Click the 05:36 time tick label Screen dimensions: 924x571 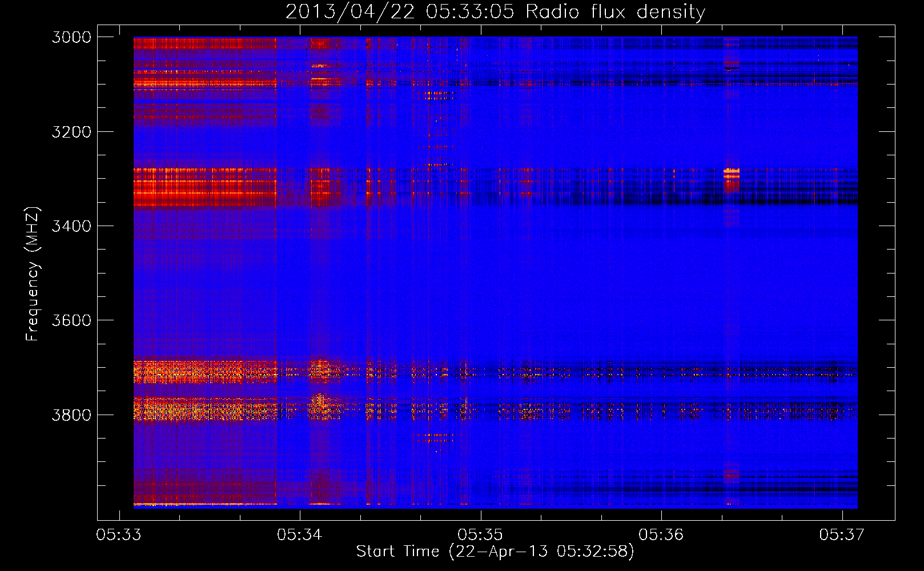(661, 534)
